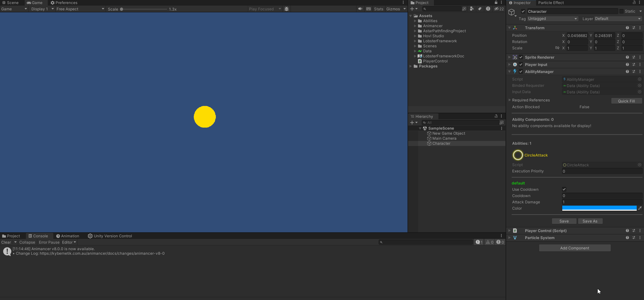Click the Hierarchy panel lock icon
Image resolution: width=644 pixels, height=300 pixels.
click(496, 116)
